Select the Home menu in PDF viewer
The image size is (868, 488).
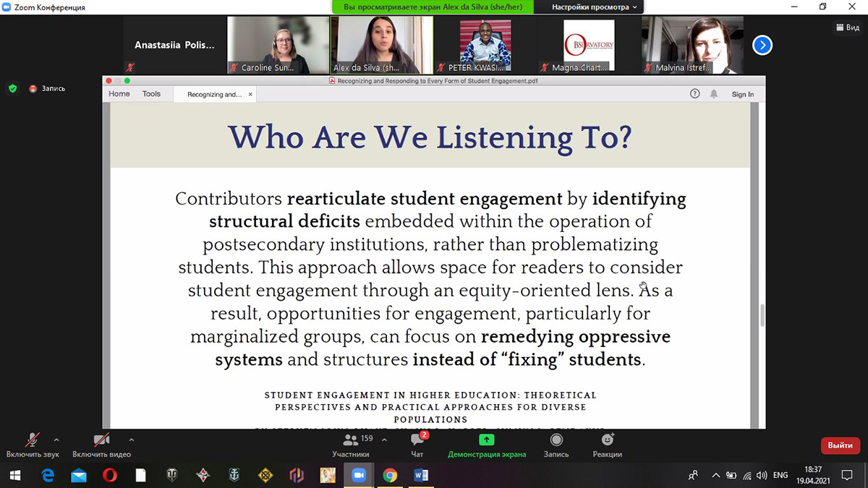point(119,94)
